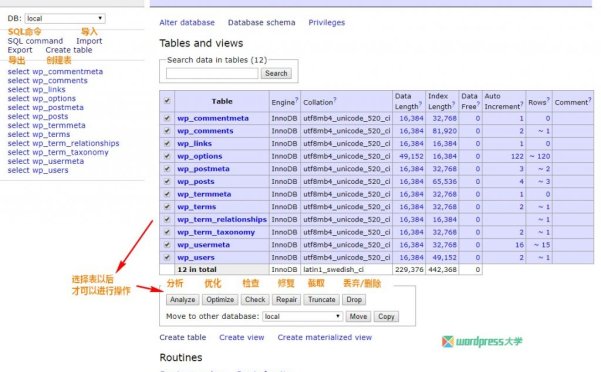Click the Copy button

click(x=386, y=316)
